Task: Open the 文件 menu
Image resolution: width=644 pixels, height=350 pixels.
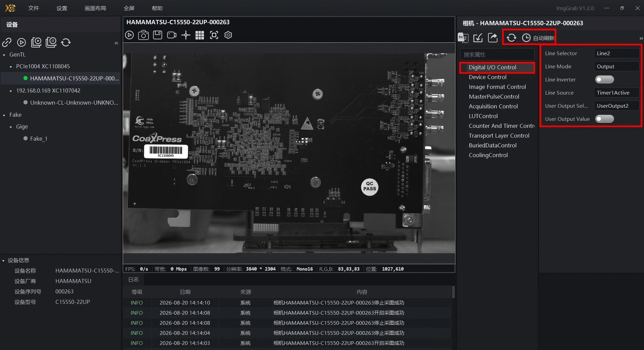Action: point(34,8)
